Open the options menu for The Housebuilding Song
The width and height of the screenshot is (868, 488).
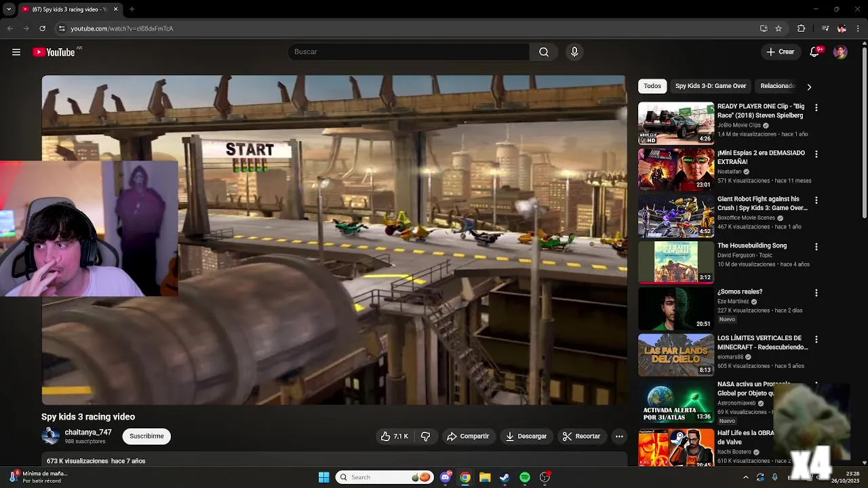(x=816, y=247)
